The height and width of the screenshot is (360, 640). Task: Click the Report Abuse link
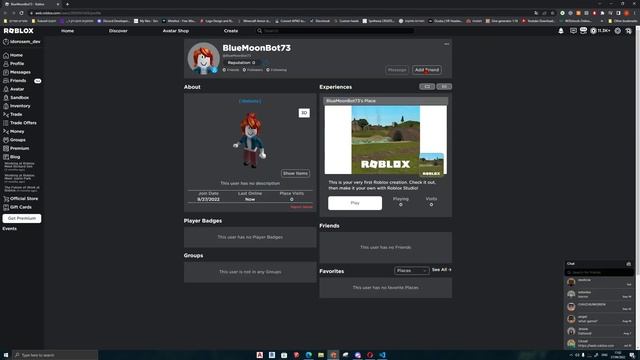tap(302, 207)
